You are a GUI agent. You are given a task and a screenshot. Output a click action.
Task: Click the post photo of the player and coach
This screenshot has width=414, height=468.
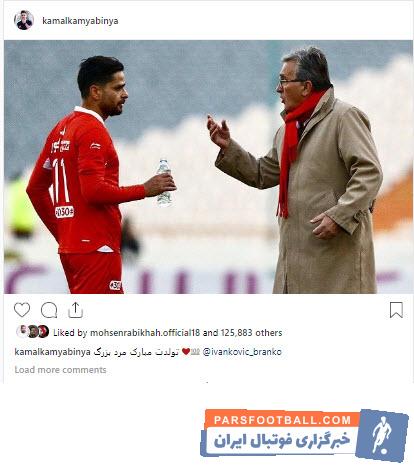208,167
